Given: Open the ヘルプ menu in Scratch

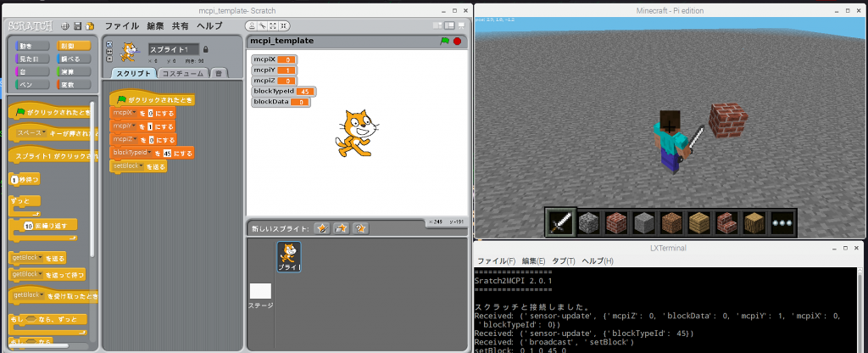Looking at the screenshot, I should point(210,26).
